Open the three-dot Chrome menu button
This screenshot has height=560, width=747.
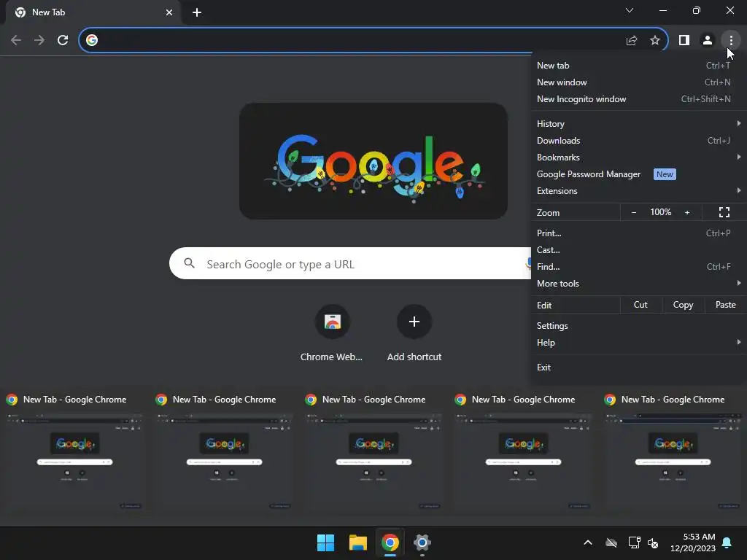click(731, 40)
